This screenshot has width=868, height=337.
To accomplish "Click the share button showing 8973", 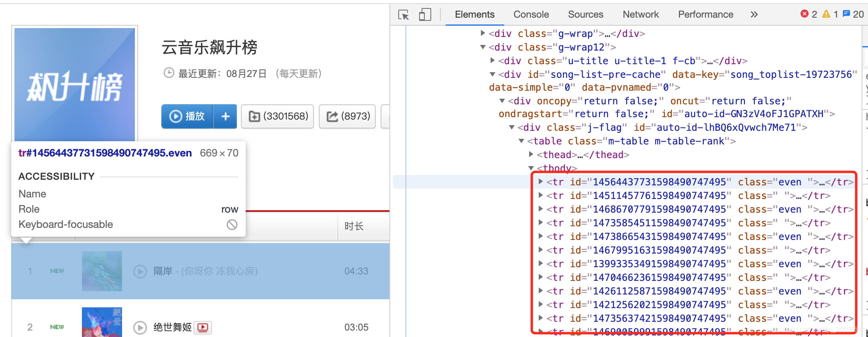I will click(x=347, y=116).
